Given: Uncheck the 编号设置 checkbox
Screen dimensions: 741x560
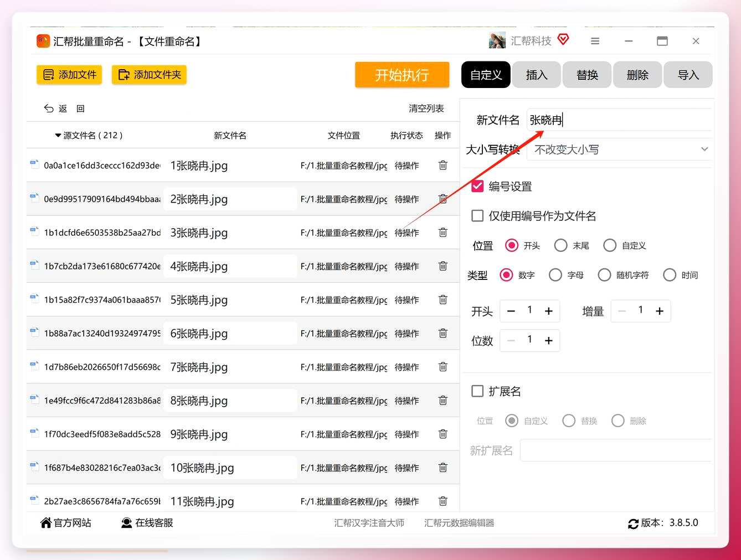Looking at the screenshot, I should tap(477, 186).
